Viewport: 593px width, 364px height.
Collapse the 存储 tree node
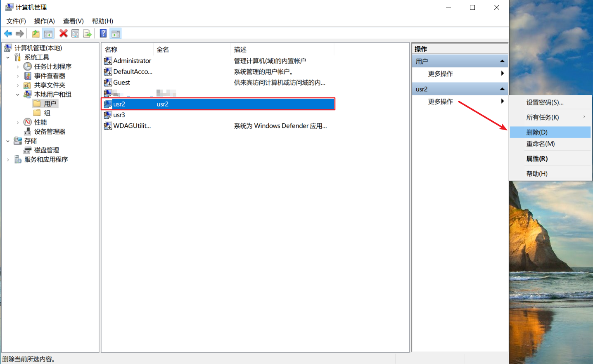(8, 141)
